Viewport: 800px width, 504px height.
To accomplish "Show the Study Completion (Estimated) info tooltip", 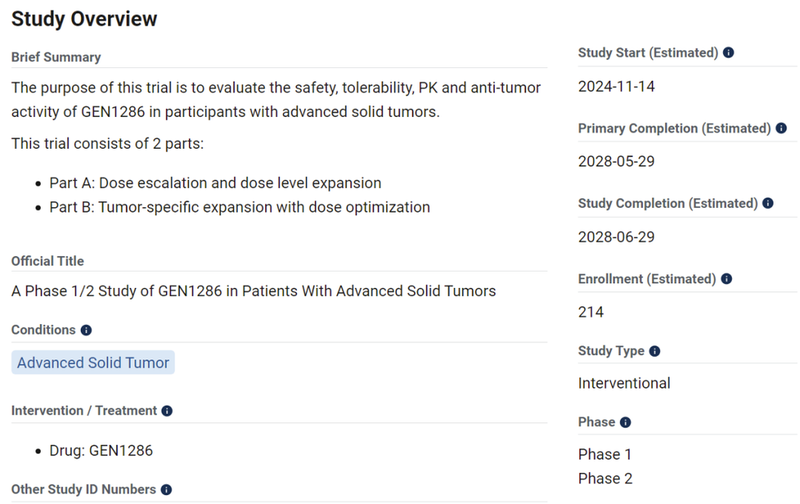I will click(x=768, y=203).
